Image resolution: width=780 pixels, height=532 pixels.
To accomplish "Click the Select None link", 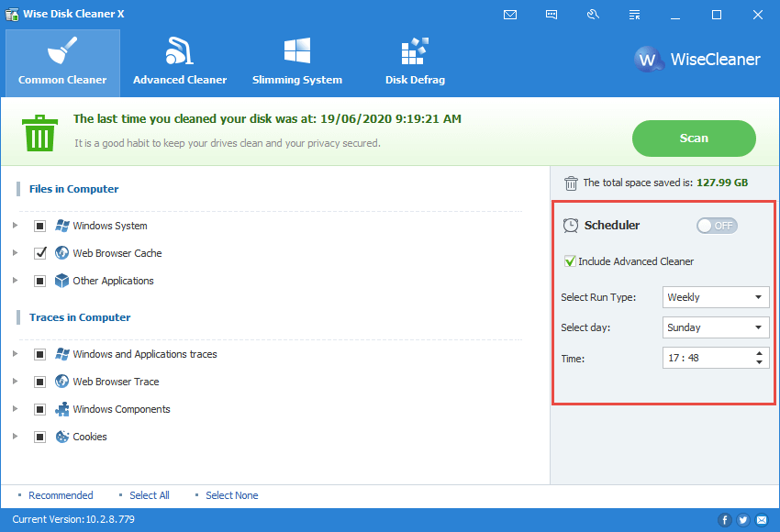I will pyautogui.click(x=232, y=495).
